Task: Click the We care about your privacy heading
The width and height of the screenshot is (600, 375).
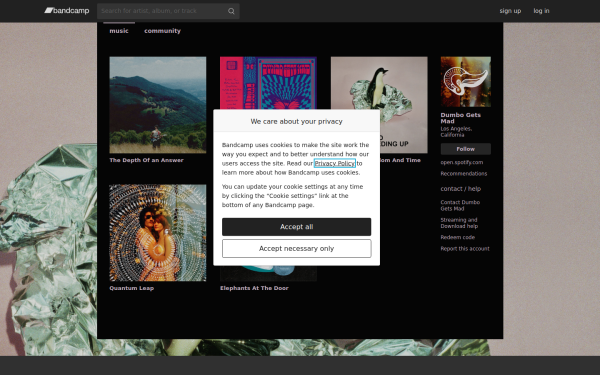Action: click(297, 121)
